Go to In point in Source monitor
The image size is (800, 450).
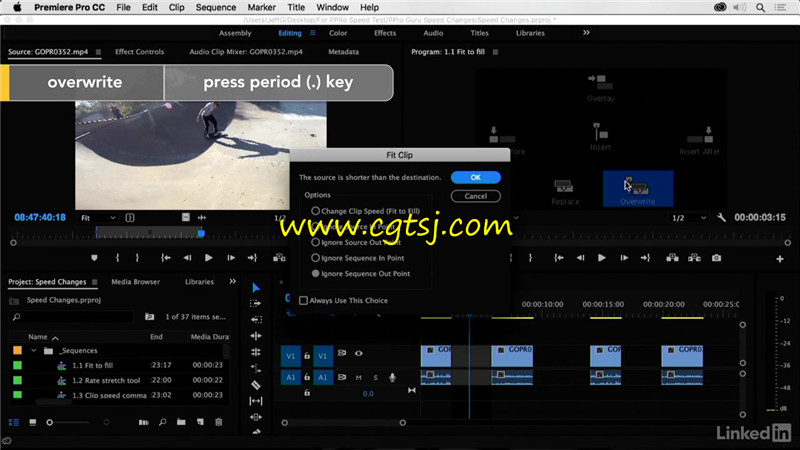point(166,258)
